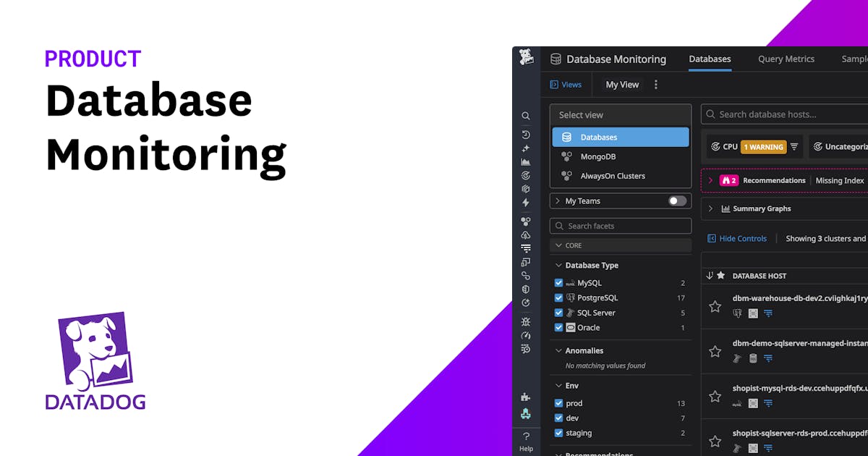Uncheck the SQL Server checkbox
Screen dimensions: 868x456
[558, 313]
